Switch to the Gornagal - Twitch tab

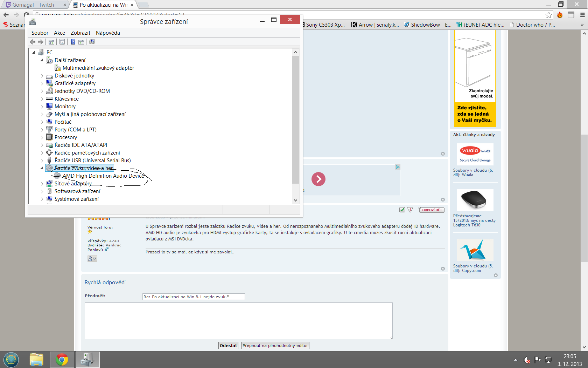(33, 5)
